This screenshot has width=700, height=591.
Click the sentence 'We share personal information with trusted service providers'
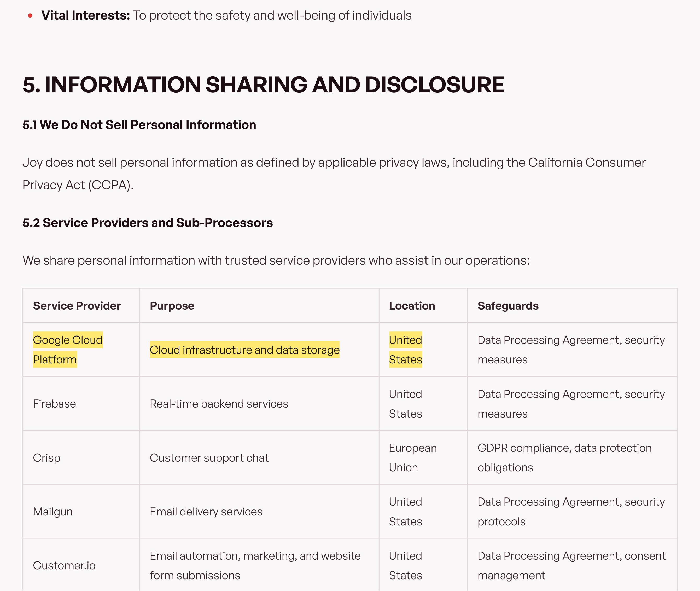coord(276,260)
